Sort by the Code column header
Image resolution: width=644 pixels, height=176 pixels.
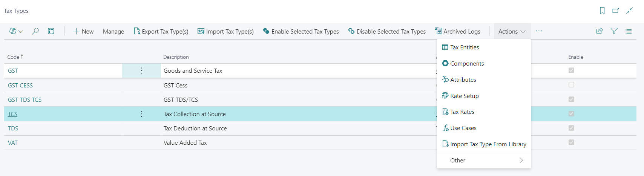[x=14, y=57]
